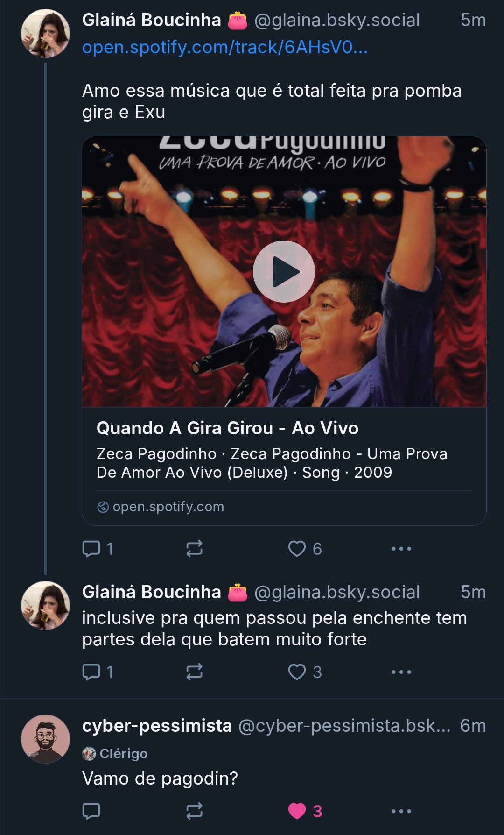Open more options on cyber-pessimista's post

[x=401, y=811]
